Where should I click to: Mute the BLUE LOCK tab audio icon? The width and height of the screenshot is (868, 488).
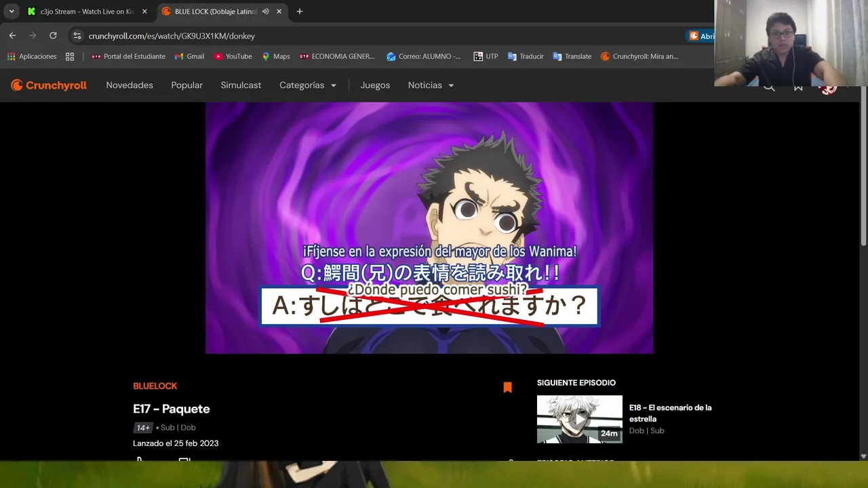click(265, 12)
